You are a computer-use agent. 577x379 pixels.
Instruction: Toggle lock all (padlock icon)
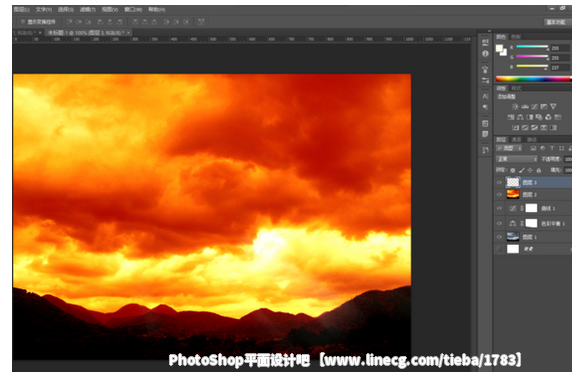[539, 170]
